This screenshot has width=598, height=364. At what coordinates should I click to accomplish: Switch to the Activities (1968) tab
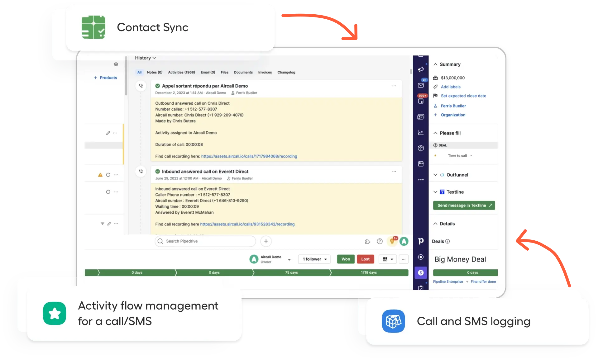coord(181,72)
